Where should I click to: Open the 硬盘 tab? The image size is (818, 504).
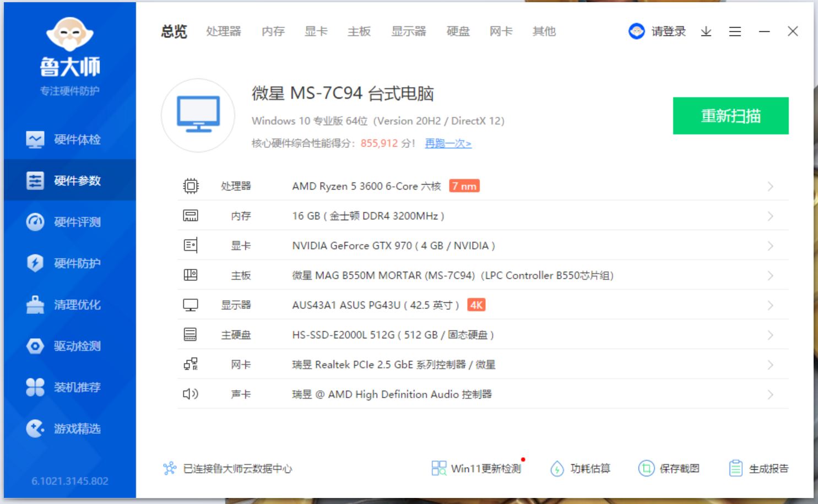click(458, 31)
